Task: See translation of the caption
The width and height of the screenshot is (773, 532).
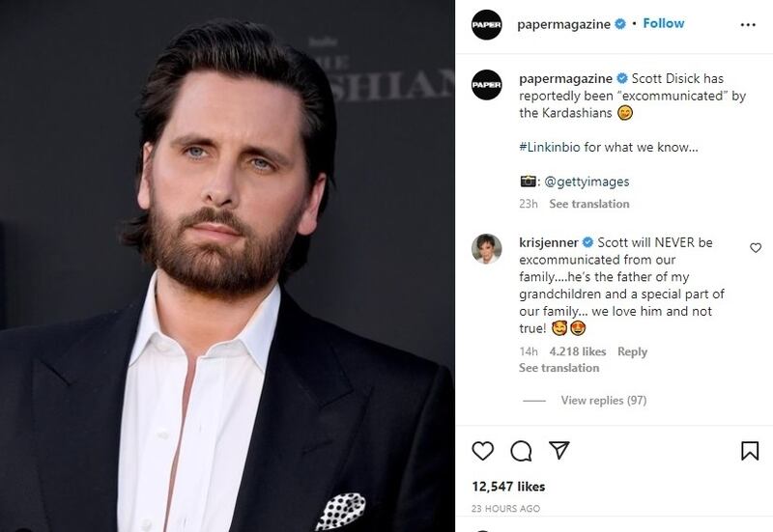Action: tap(589, 204)
